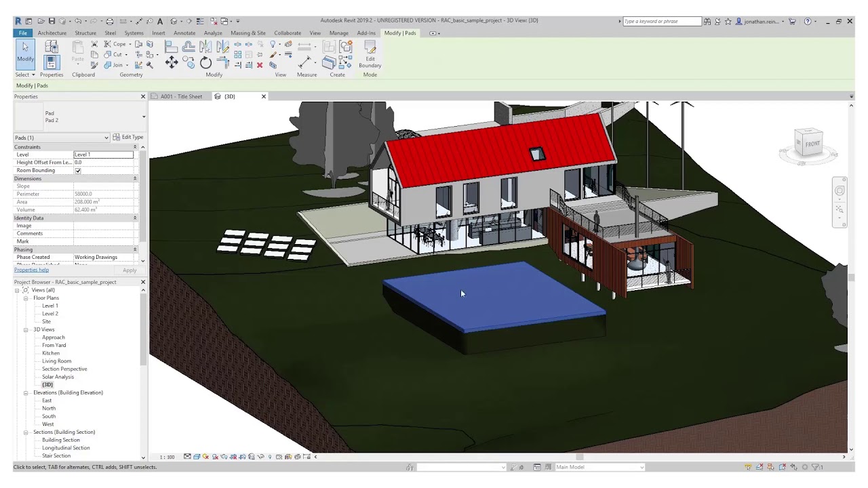
Task: Collapse the Dimensions section in Properties
Action: [x=135, y=178]
